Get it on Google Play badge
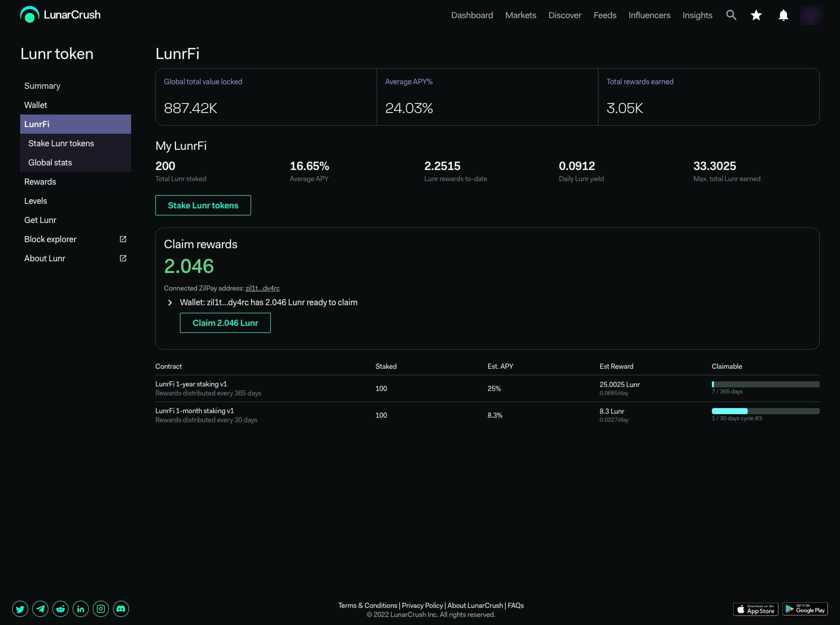Screen dimensions: 840x625 click(805, 609)
